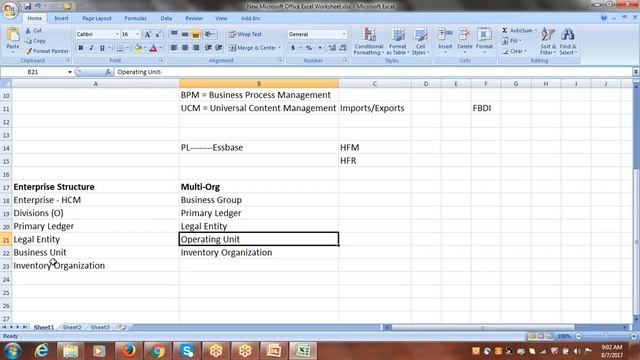The width and height of the screenshot is (640, 360).
Task: Click the Format cells icon
Action: (484, 35)
